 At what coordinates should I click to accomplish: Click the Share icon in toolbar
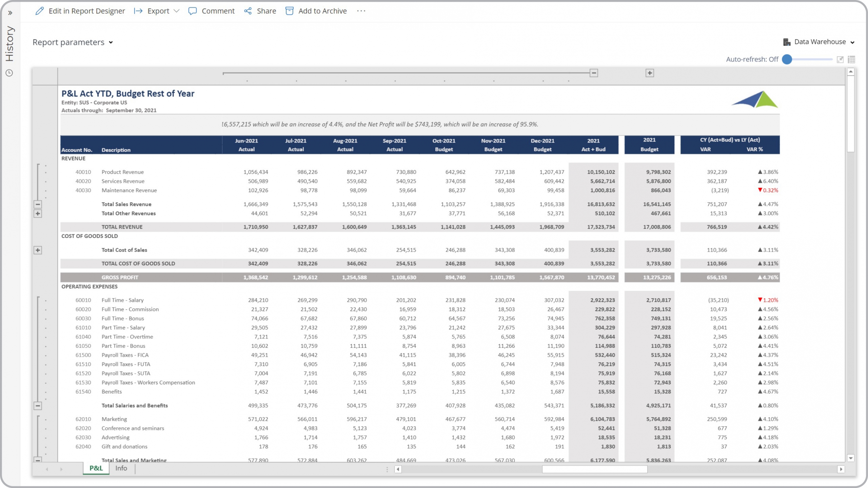click(x=248, y=11)
